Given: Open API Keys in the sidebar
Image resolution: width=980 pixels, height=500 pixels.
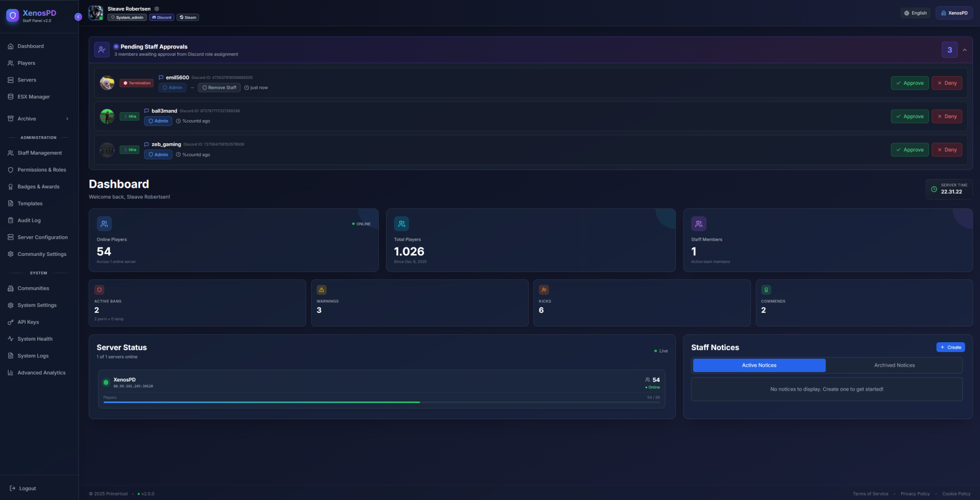Looking at the screenshot, I should tap(39, 322).
